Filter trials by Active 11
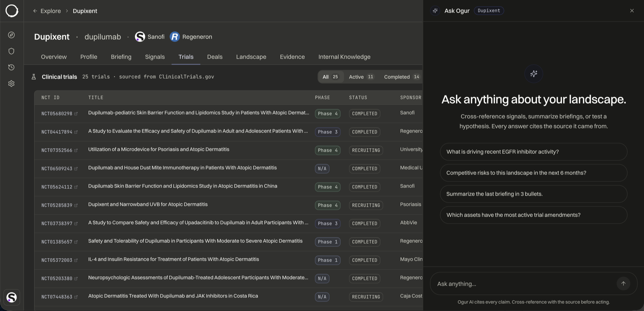The image size is (644, 311). tap(361, 77)
